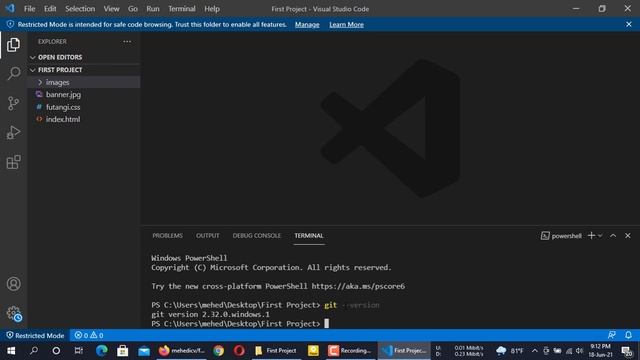Open the notifications bell in status bar
The image size is (640, 360).
pyautogui.click(x=629, y=335)
